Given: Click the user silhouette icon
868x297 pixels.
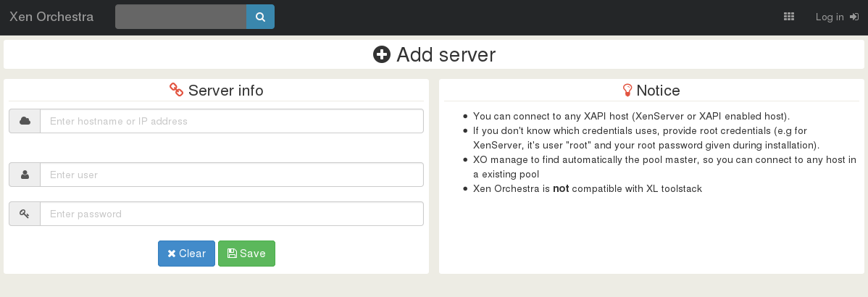Looking at the screenshot, I should (x=25, y=175).
